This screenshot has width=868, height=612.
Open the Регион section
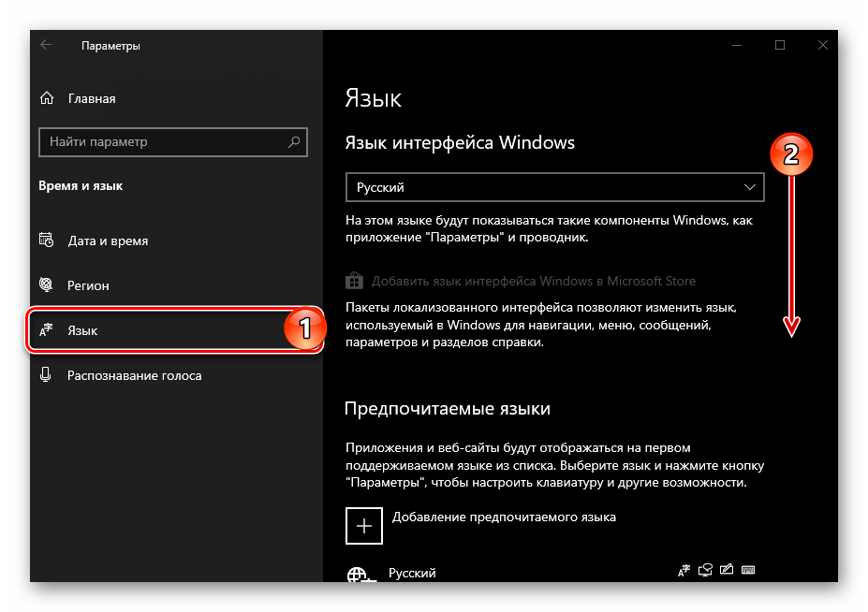(88, 285)
